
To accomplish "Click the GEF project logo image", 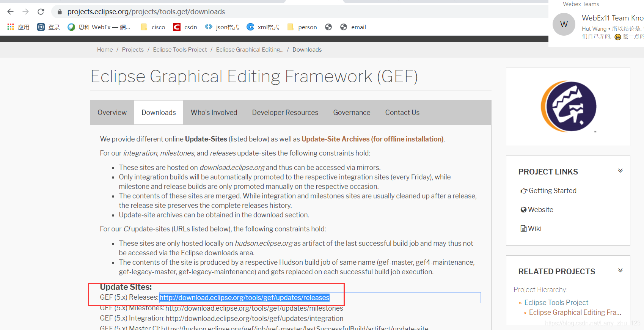I will pos(568,106).
